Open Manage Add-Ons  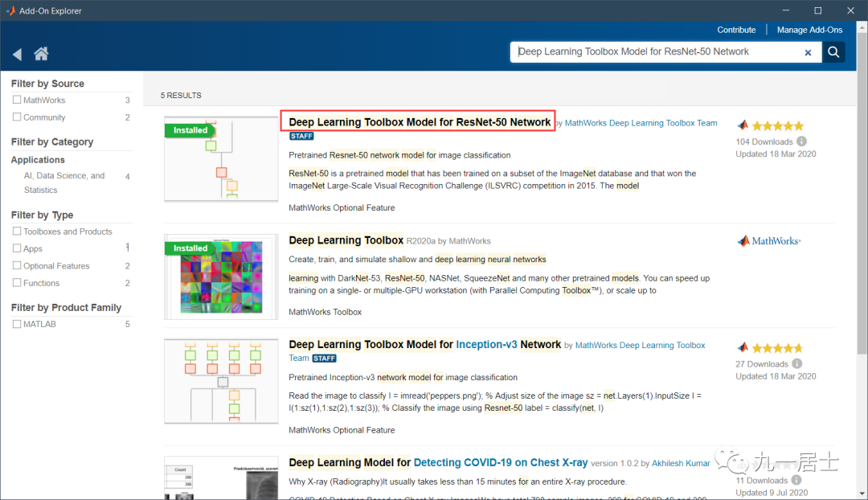809,30
